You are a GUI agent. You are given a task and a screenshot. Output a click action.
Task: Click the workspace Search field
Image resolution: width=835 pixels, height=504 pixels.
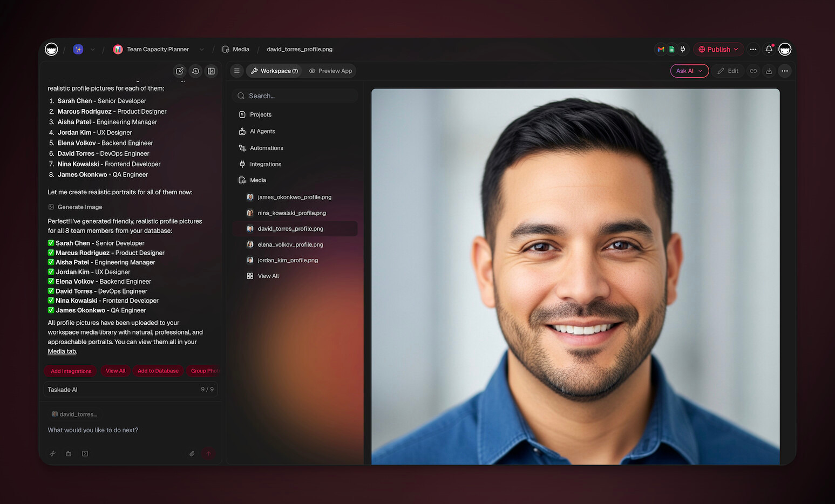tap(295, 96)
